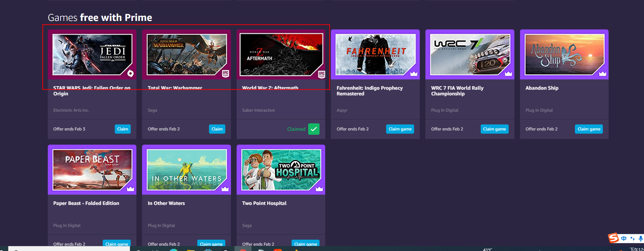This screenshot has height=251, width=644.
Task: Claim game WRC 7 FIA World Rally Championship
Action: click(495, 129)
